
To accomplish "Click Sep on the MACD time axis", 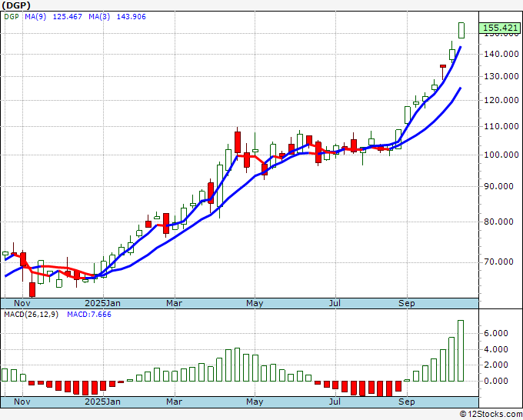I will pos(407,402).
